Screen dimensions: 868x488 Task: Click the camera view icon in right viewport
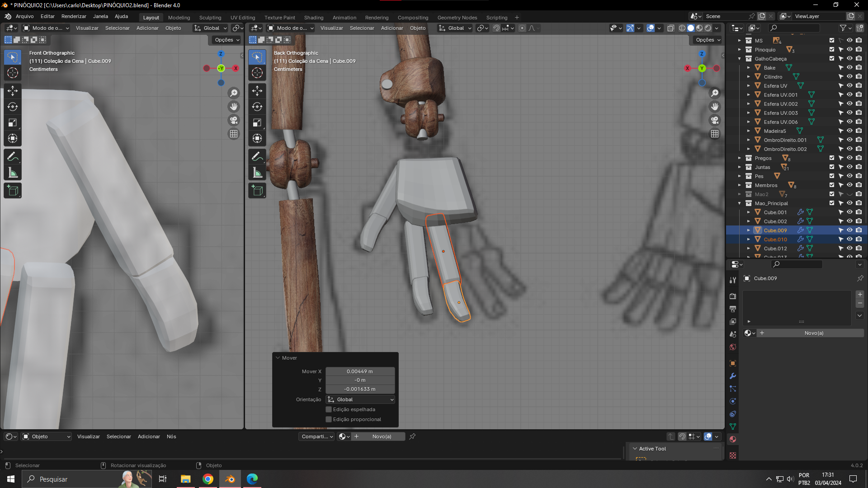(715, 120)
